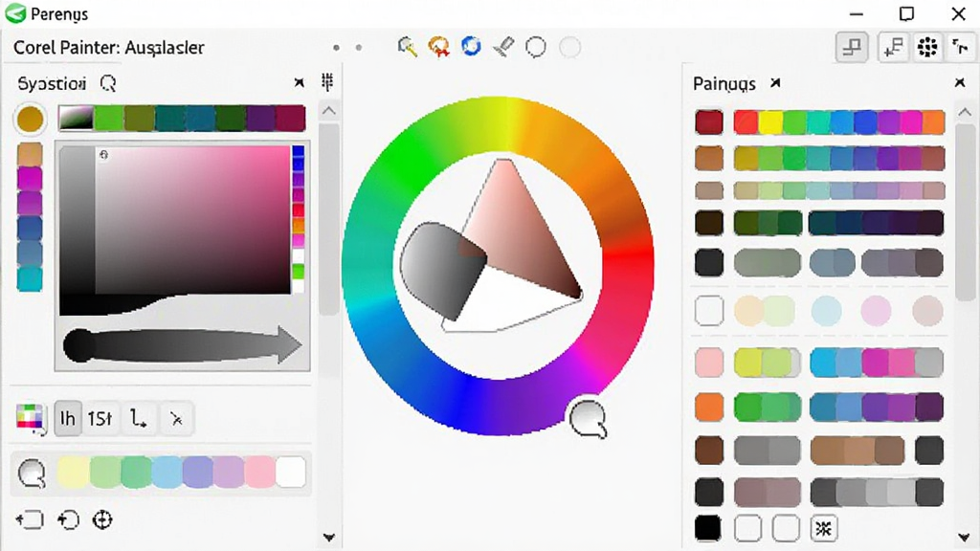The image size is (980, 551).
Task: Click the grip dots icon beside left panel
Action: click(327, 81)
